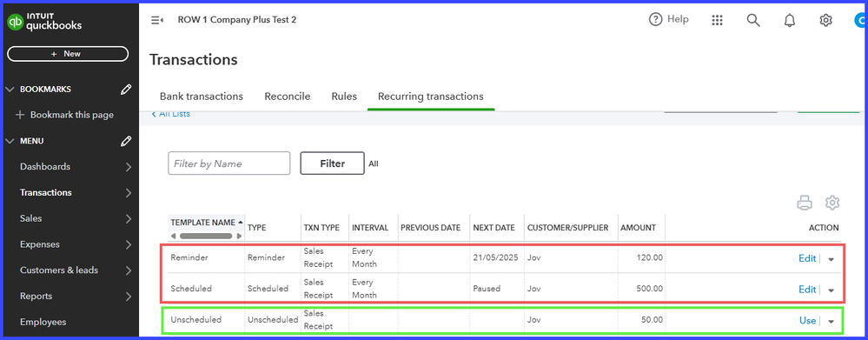Image resolution: width=868 pixels, height=340 pixels.
Task: Open the settings gear in header
Action: pyautogui.click(x=826, y=20)
